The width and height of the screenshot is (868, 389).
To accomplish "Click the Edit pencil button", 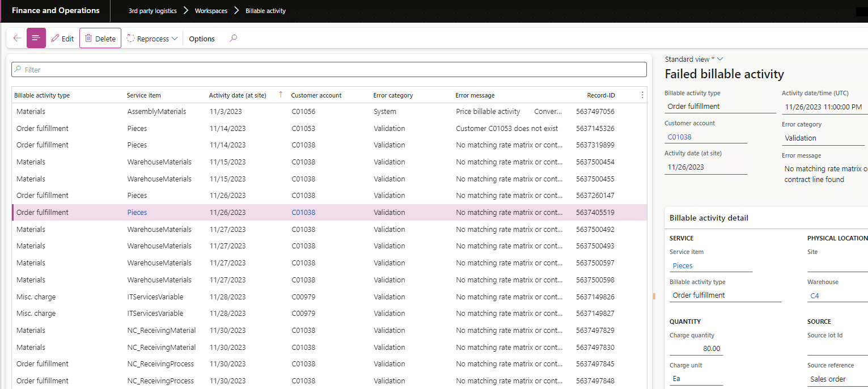I will (x=62, y=39).
